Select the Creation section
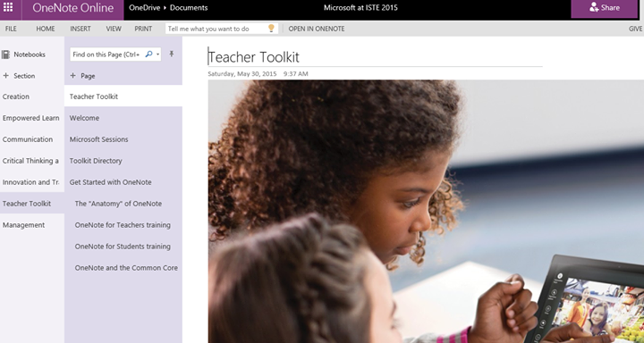 point(32,96)
